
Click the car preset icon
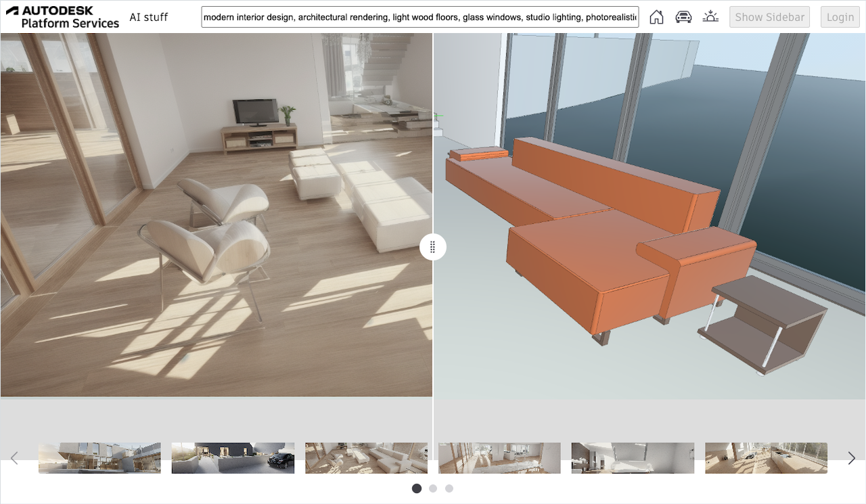(x=683, y=17)
